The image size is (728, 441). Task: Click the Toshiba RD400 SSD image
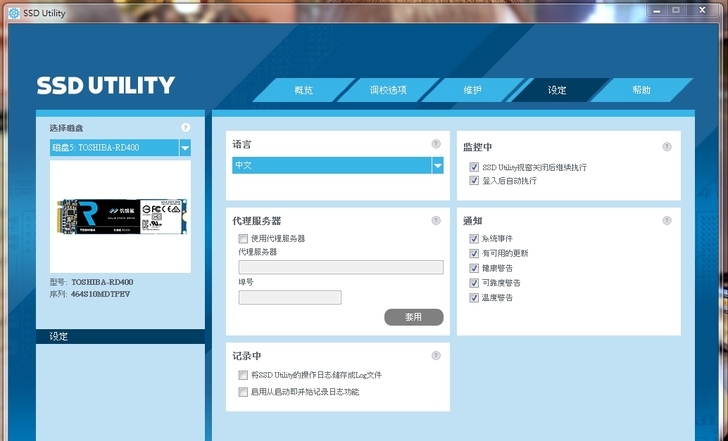click(122, 217)
